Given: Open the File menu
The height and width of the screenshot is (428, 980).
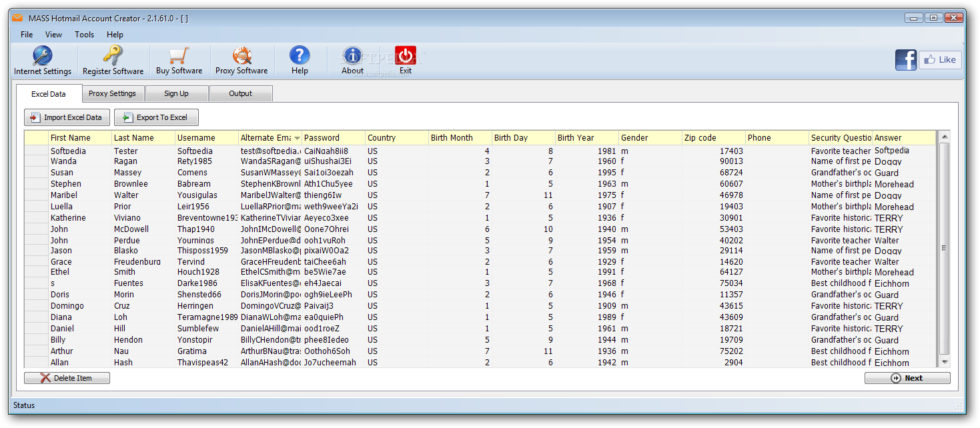Looking at the screenshot, I should pos(27,35).
